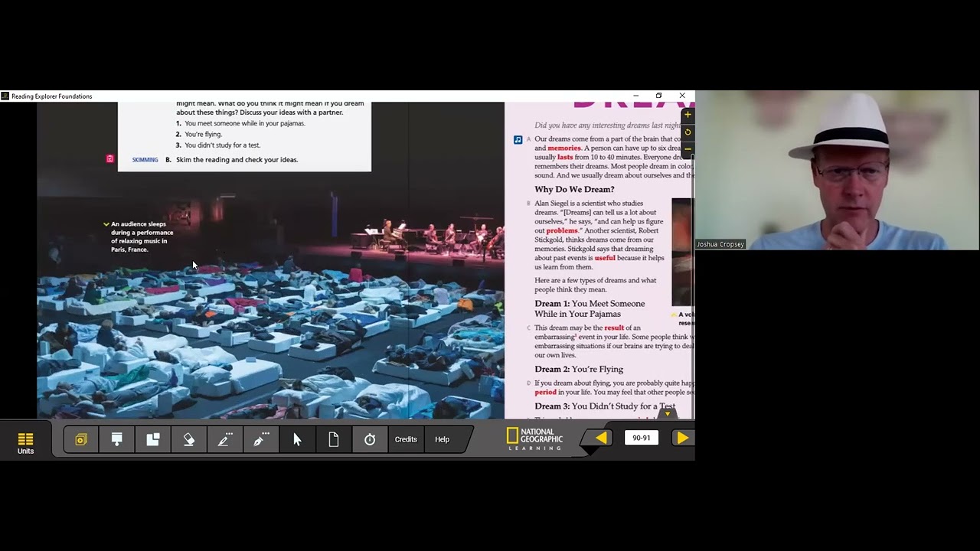Click the highlighted word "useful"
The height and width of the screenshot is (551, 980).
pos(605,258)
